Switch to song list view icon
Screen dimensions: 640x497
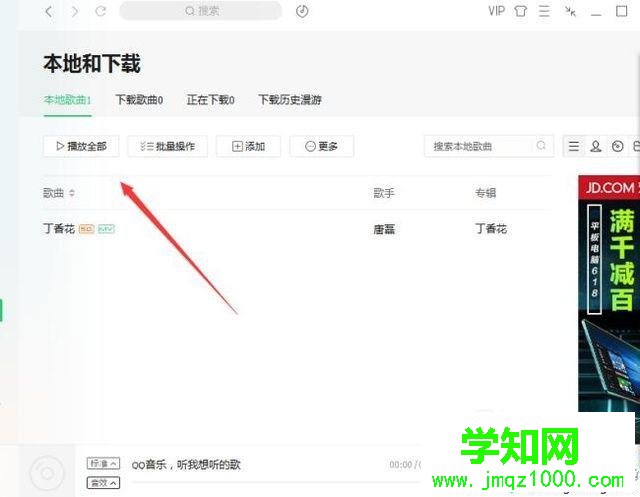pos(574,146)
